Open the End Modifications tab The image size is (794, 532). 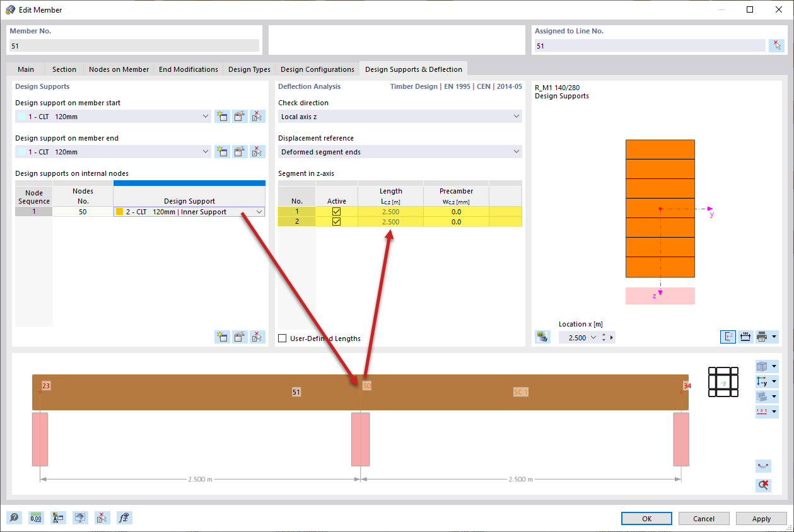(x=189, y=69)
